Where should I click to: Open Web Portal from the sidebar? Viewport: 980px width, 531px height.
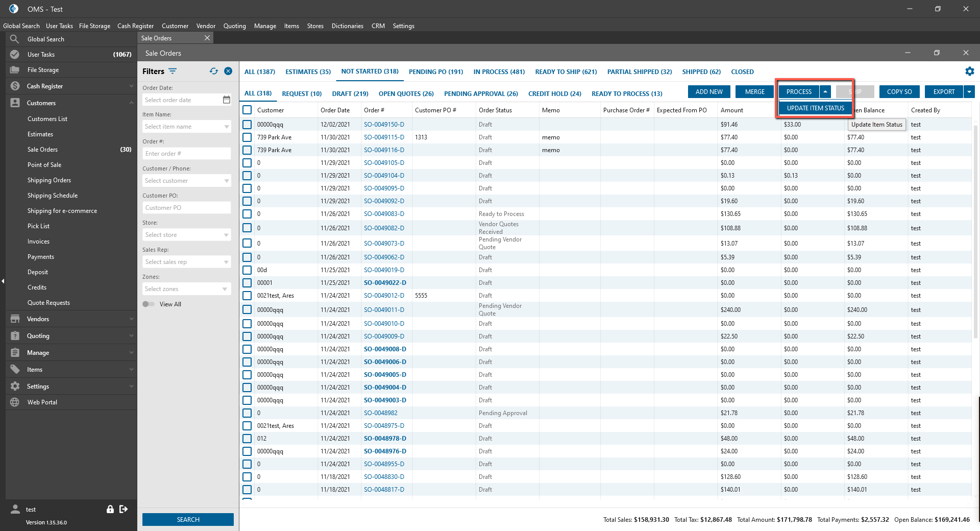[42, 402]
